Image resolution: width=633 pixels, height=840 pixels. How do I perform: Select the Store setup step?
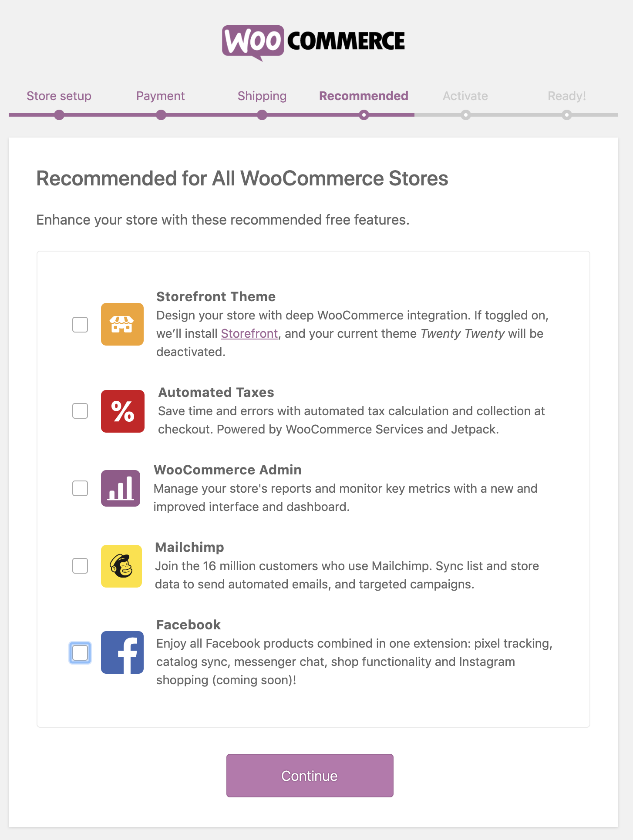pyautogui.click(x=59, y=96)
